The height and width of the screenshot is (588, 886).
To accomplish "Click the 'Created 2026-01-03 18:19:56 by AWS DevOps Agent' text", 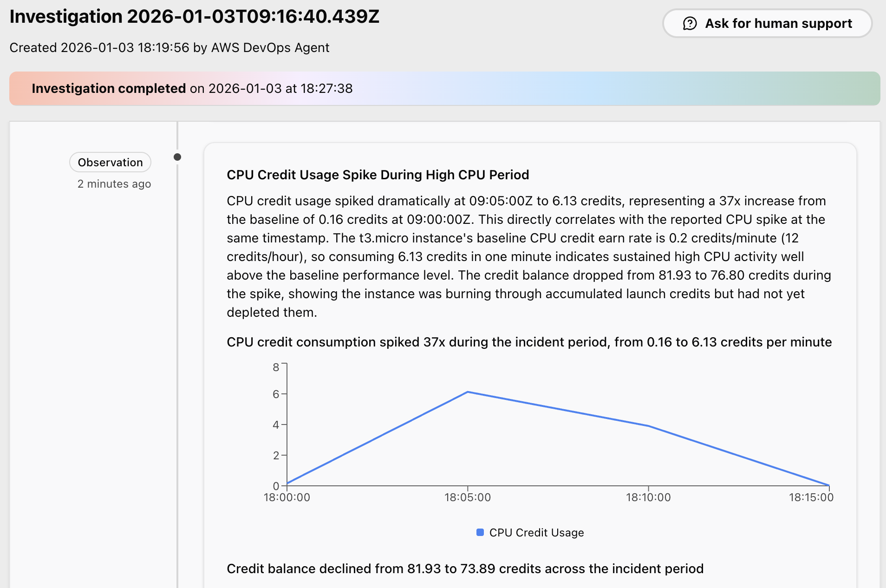I will click(x=169, y=47).
